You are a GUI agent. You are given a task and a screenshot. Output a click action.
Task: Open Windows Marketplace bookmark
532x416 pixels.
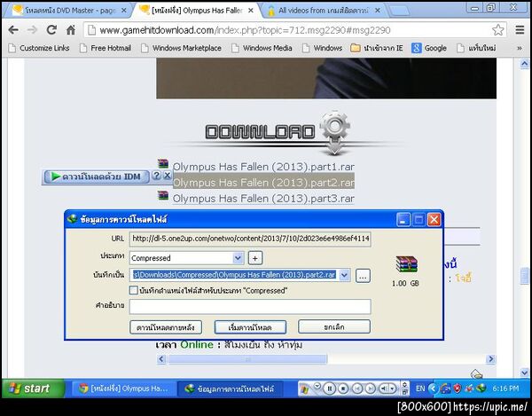point(181,48)
